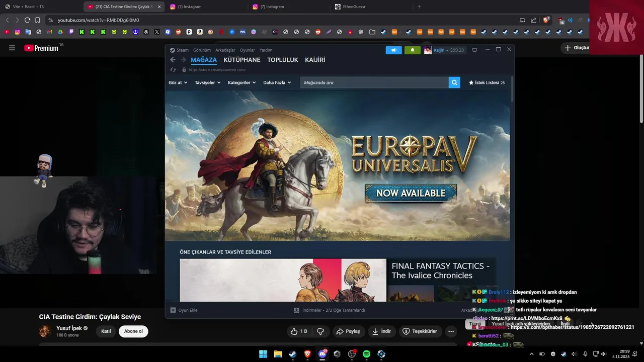
Task: Go forward with Steam's forward arrow
Action: click(184, 60)
